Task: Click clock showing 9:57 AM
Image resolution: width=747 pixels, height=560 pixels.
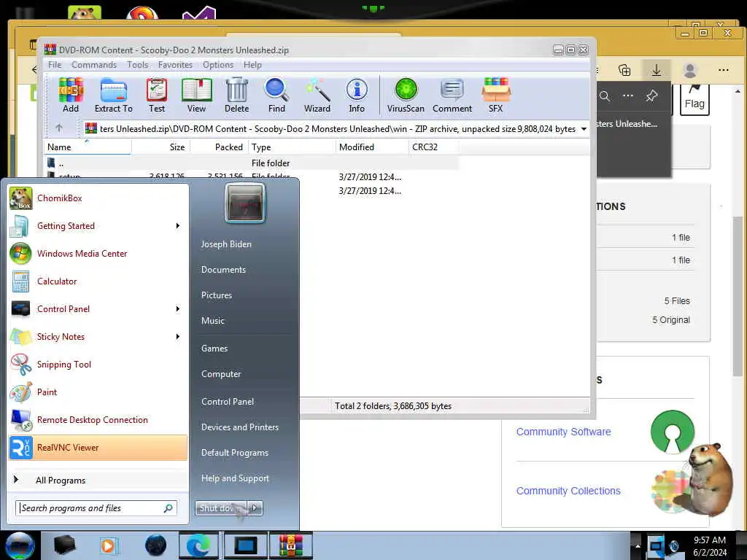Action: (710, 540)
